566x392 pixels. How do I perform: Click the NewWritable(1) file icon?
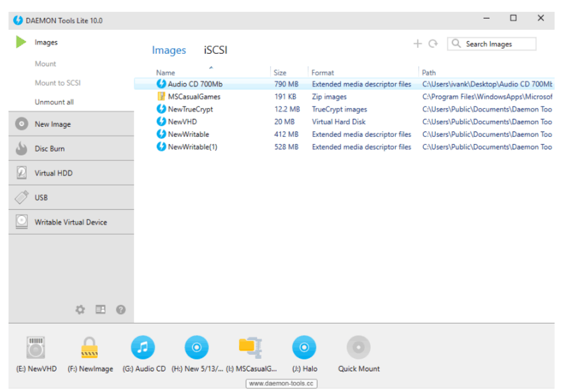(161, 147)
